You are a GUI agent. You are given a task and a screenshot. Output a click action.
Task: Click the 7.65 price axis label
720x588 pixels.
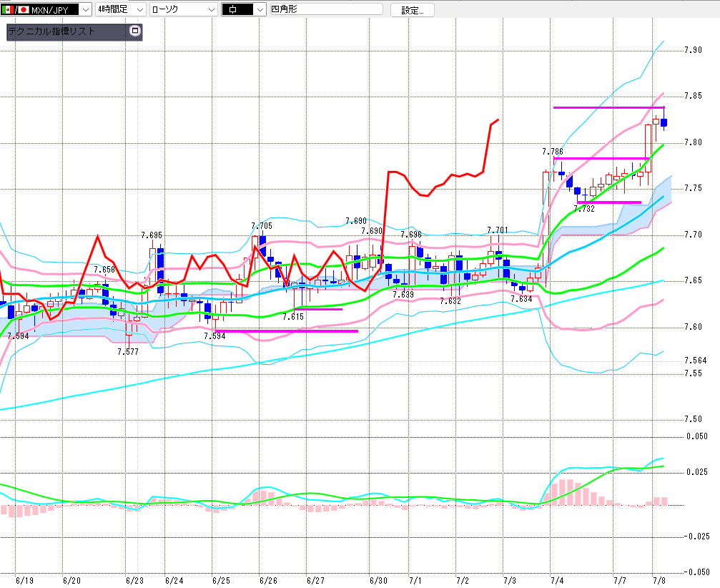pyautogui.click(x=693, y=280)
